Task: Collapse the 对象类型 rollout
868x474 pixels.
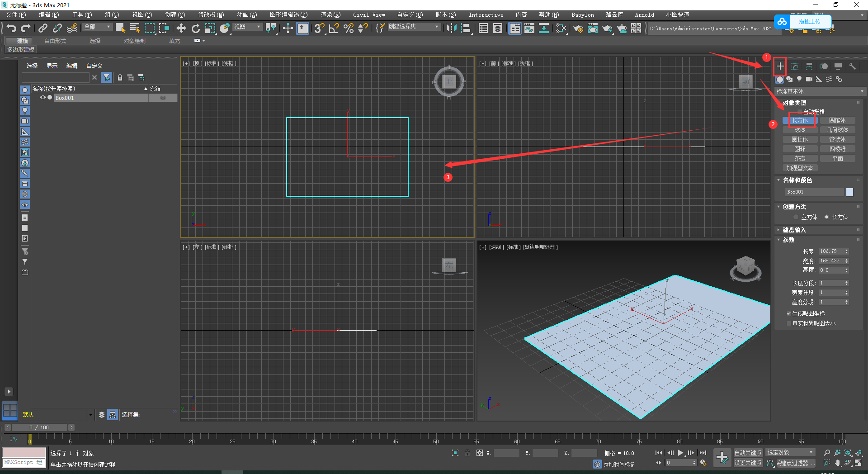Action: (x=794, y=103)
